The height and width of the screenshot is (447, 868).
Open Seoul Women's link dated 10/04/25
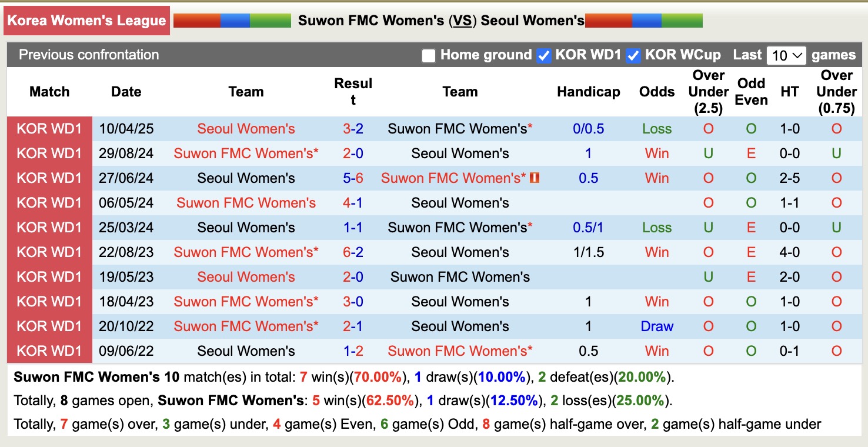coord(245,128)
